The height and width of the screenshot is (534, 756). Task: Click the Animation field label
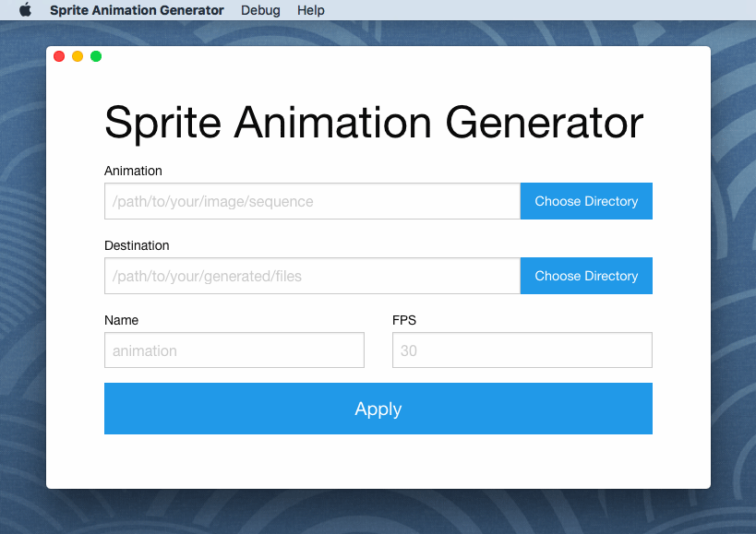(133, 171)
